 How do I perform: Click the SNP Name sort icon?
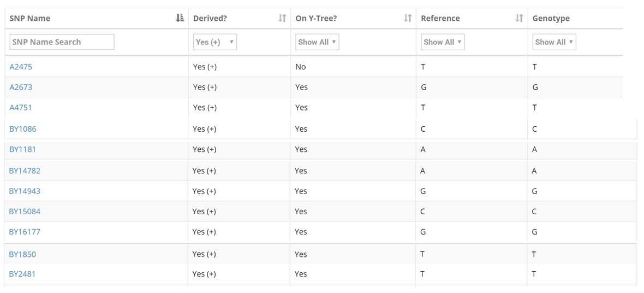tap(180, 18)
